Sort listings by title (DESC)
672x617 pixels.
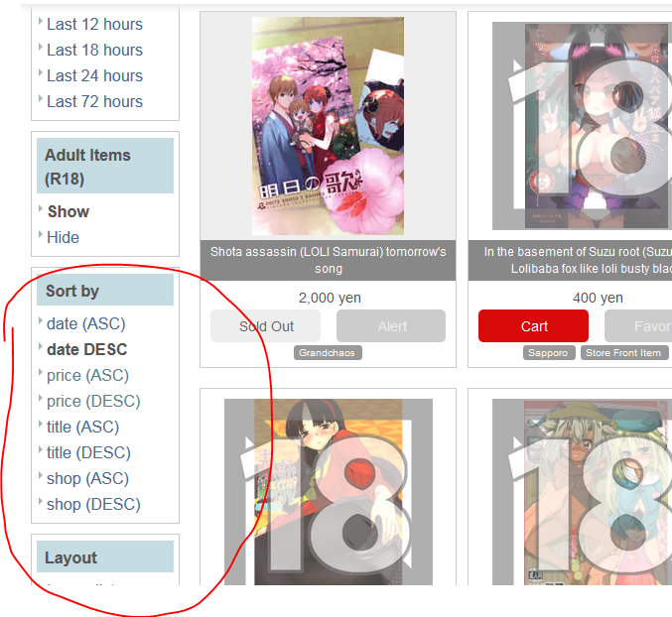88,452
